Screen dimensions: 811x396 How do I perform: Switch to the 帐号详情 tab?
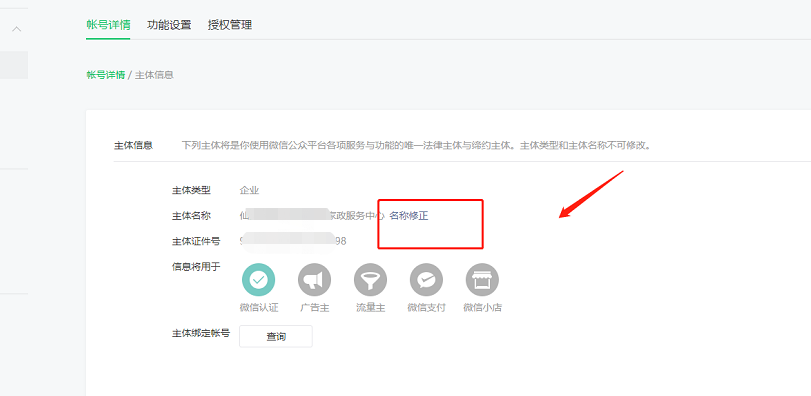pyautogui.click(x=108, y=25)
